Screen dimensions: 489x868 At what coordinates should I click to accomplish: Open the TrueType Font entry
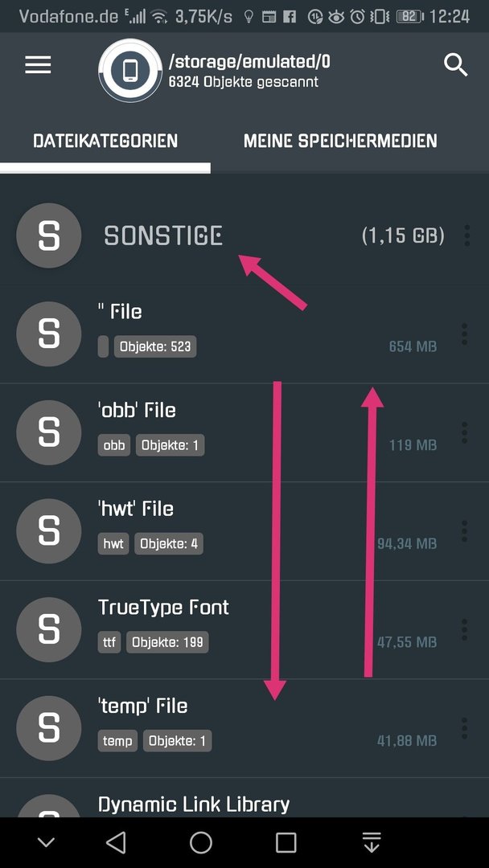pyautogui.click(x=244, y=630)
